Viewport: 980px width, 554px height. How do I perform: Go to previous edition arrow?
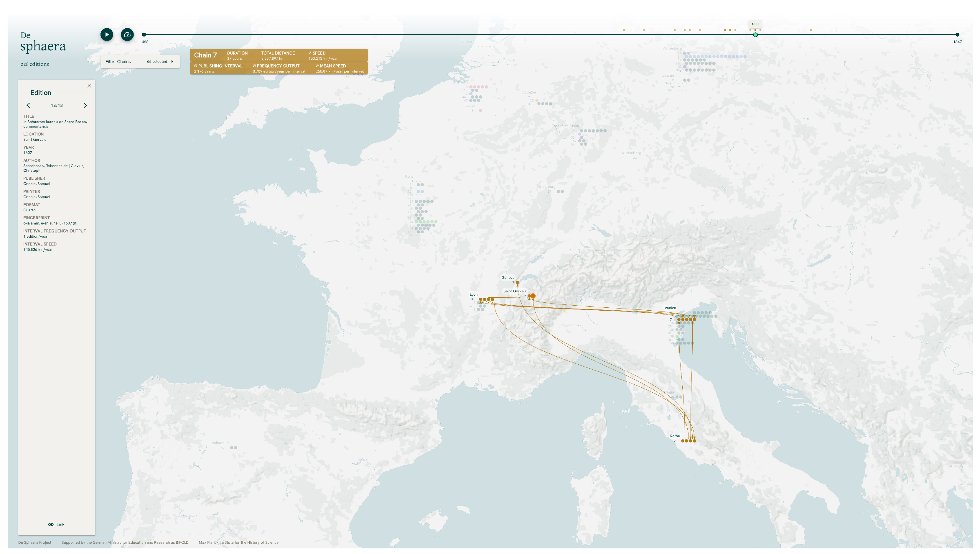(28, 106)
